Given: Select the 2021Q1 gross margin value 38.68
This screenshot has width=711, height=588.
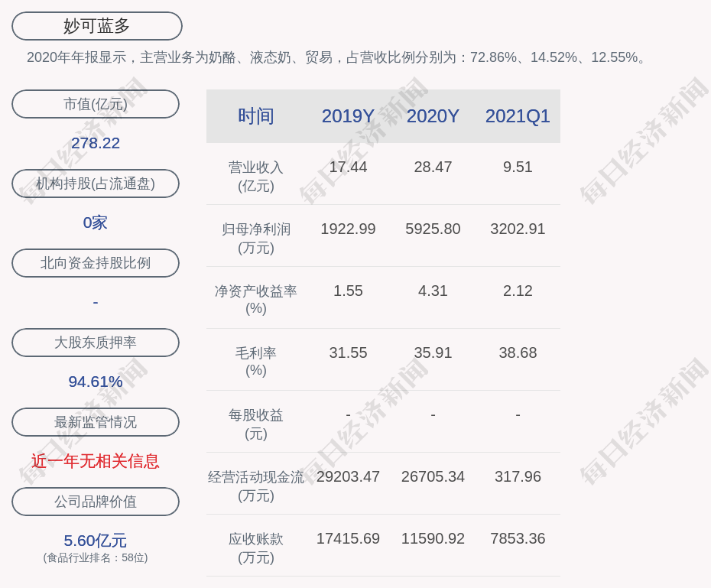Looking at the screenshot, I should point(518,352).
